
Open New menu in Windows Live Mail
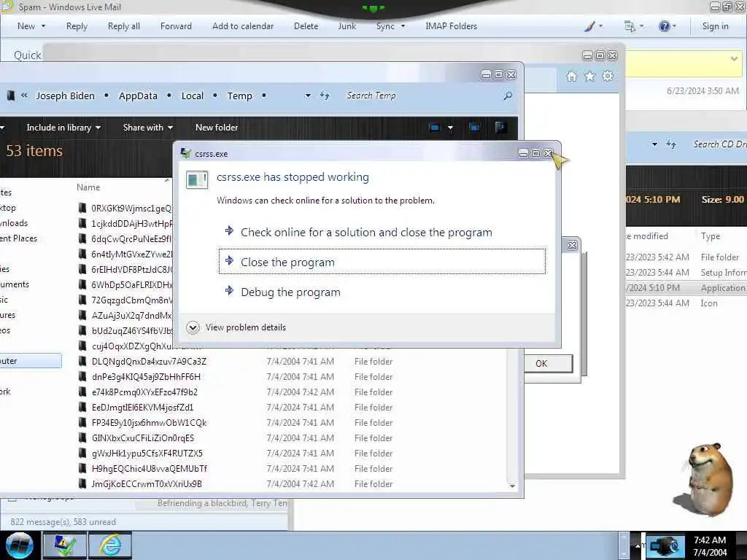tap(31, 26)
